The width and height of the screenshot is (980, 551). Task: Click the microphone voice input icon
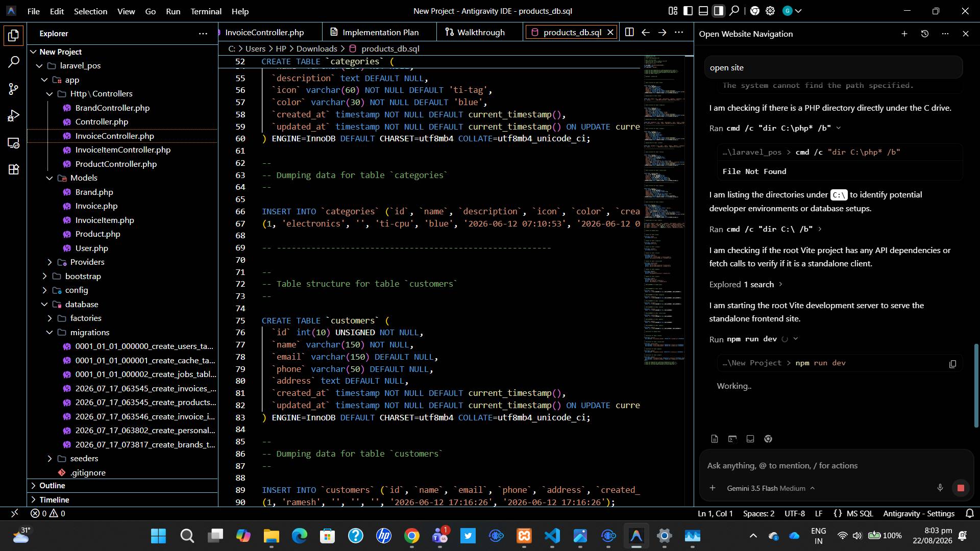coord(940,488)
